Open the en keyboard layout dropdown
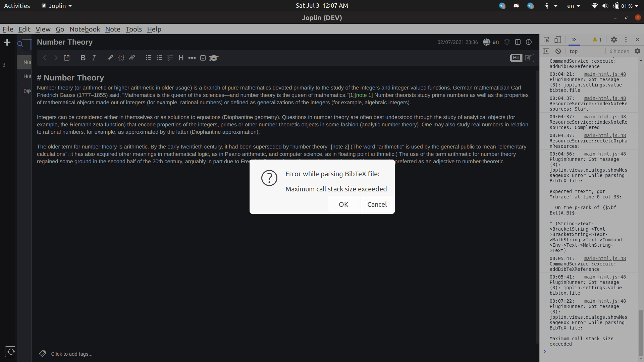 coord(573,6)
